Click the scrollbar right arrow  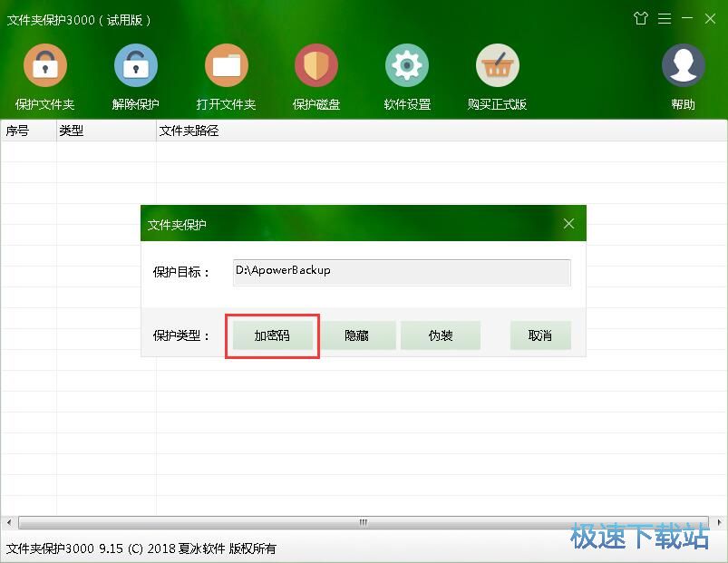point(719,522)
